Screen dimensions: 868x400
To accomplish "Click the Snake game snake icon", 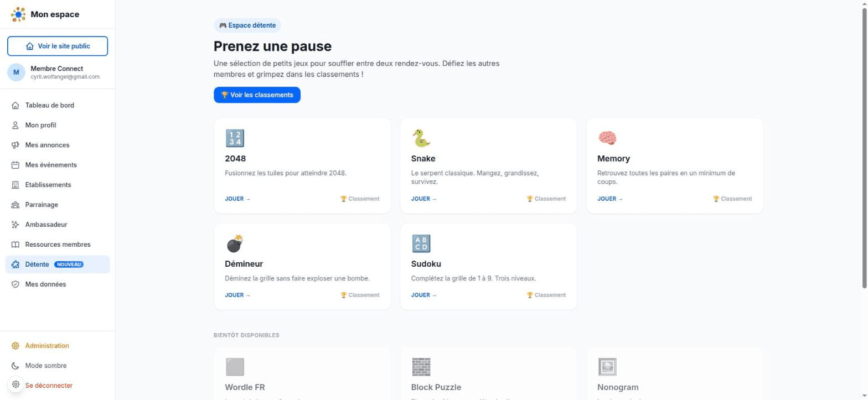I will pyautogui.click(x=421, y=138).
